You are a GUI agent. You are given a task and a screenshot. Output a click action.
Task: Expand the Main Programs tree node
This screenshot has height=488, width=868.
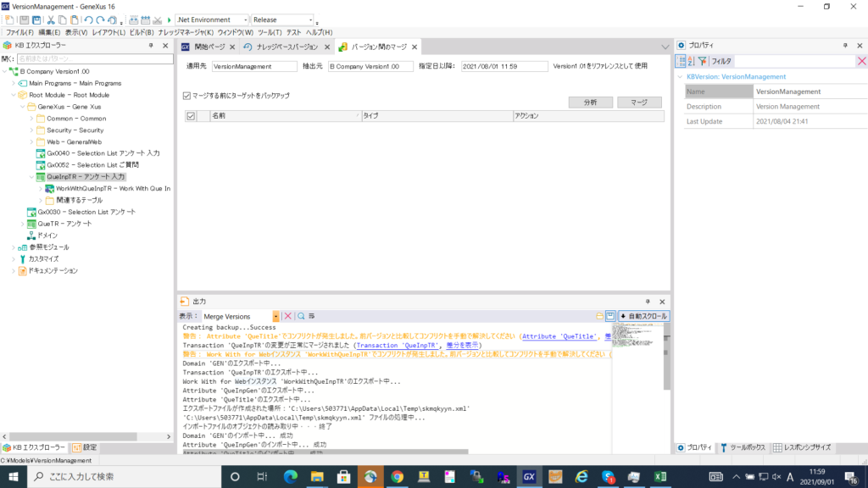pos(14,83)
